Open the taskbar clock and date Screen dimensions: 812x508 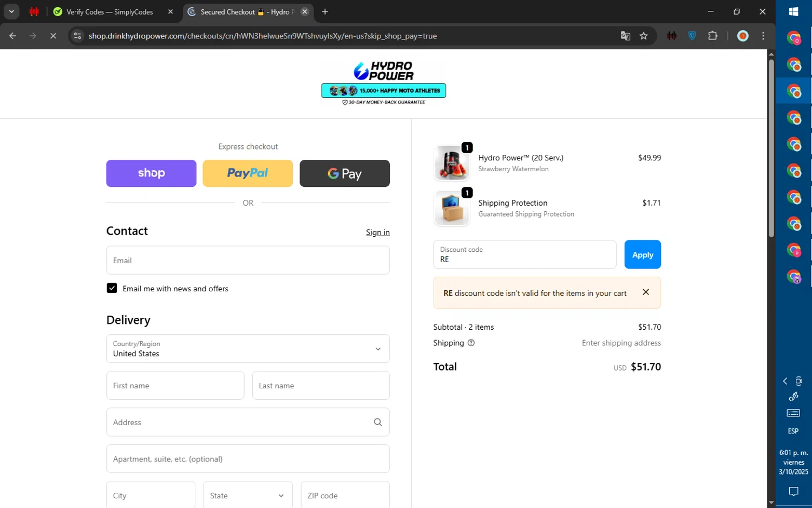pyautogui.click(x=794, y=462)
